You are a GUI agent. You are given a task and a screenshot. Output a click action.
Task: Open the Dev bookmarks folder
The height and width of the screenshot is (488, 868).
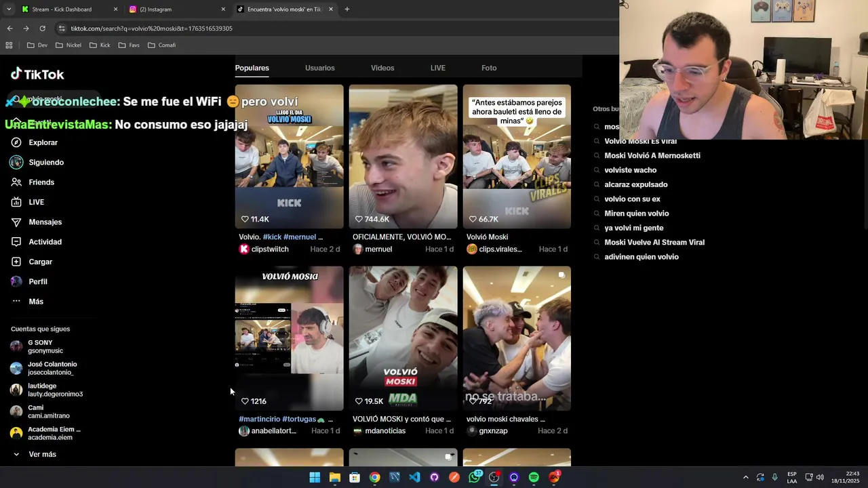pyautogui.click(x=37, y=45)
